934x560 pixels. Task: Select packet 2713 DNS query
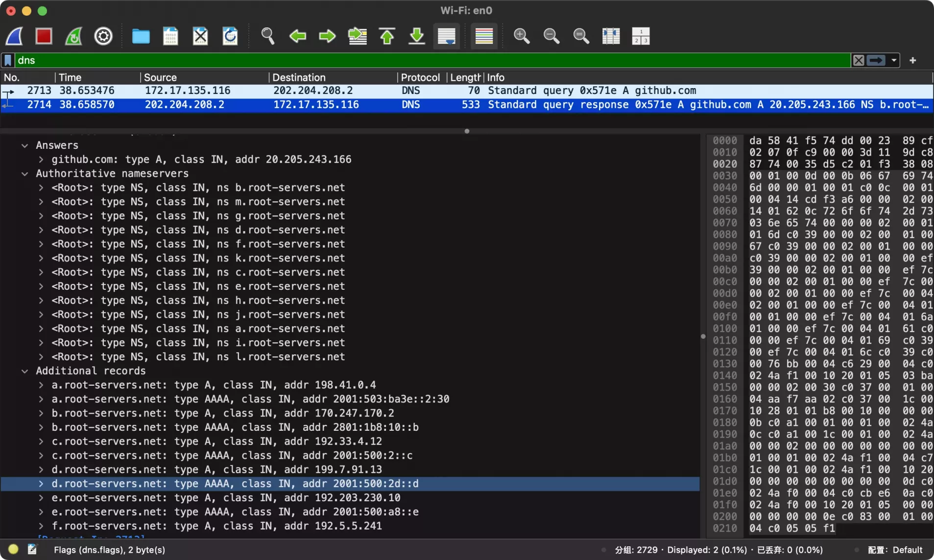467,91
